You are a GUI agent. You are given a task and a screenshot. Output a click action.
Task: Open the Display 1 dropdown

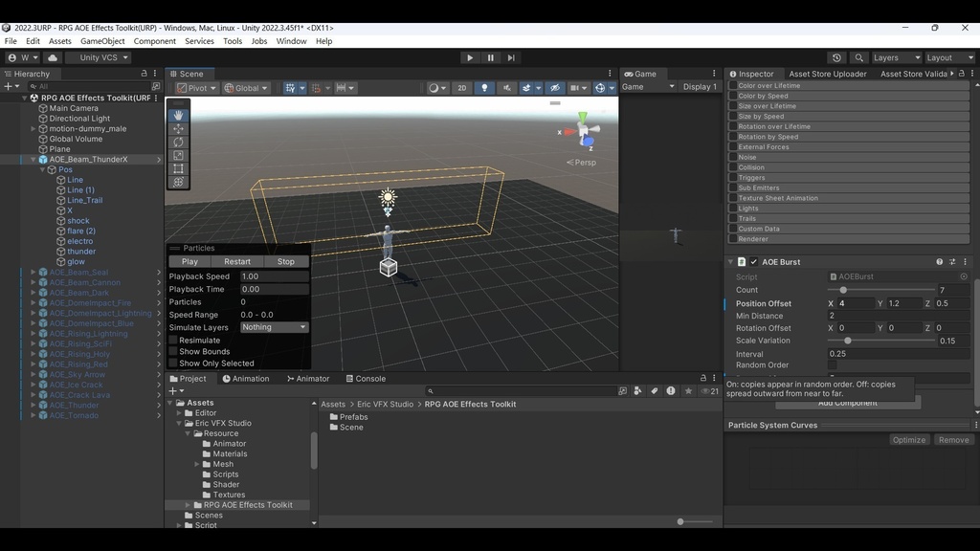point(700,87)
